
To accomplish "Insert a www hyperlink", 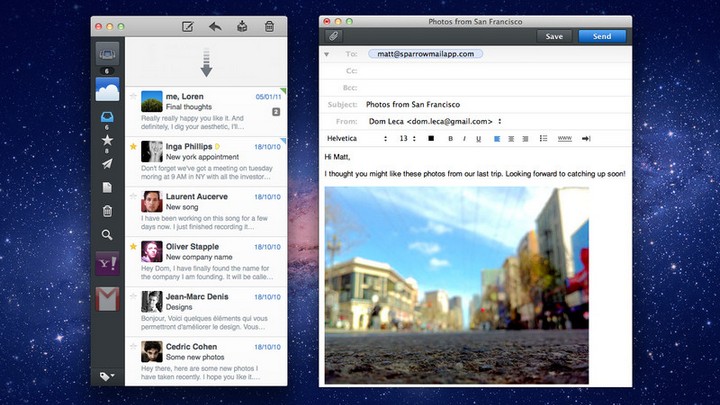I will tap(564, 138).
